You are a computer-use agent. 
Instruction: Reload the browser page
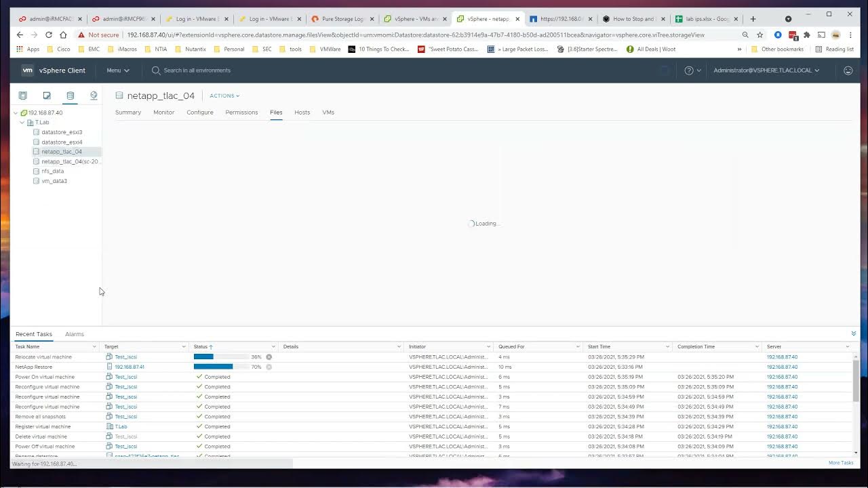tap(49, 35)
